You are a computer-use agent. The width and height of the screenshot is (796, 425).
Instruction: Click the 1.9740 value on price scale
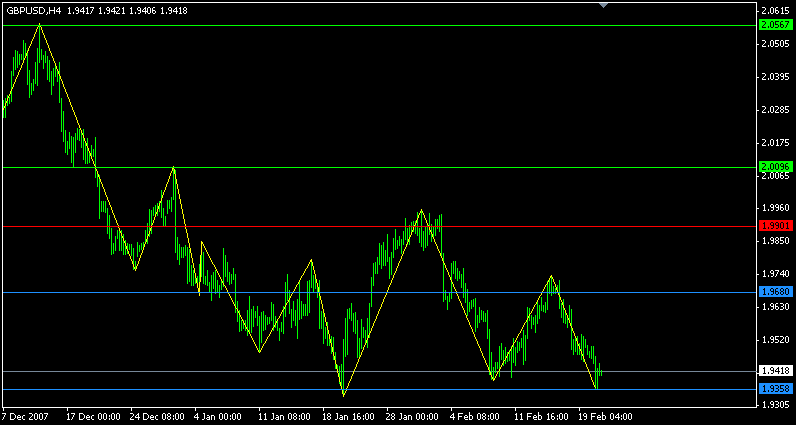point(775,274)
